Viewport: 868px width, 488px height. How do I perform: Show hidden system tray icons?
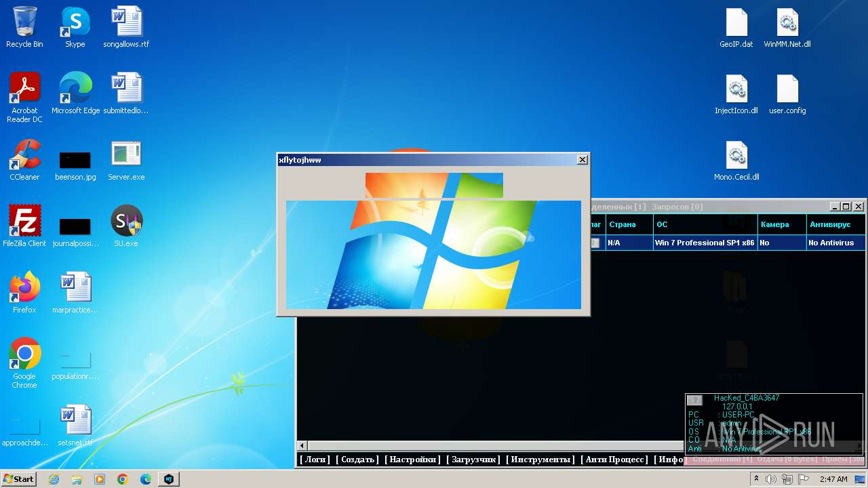tap(756, 479)
